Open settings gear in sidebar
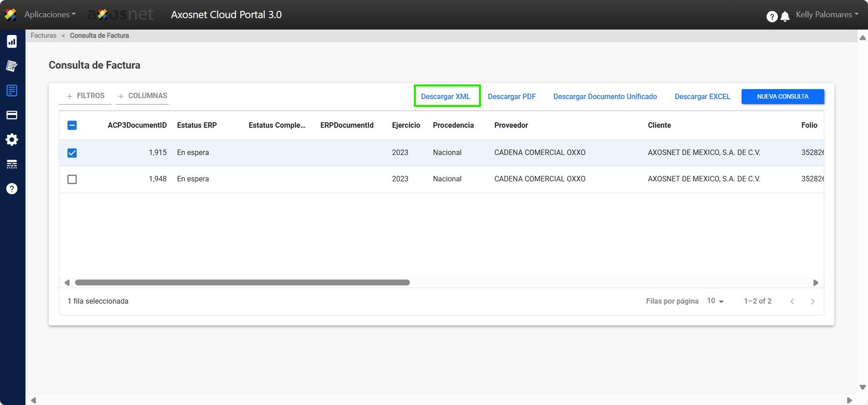 12,140
